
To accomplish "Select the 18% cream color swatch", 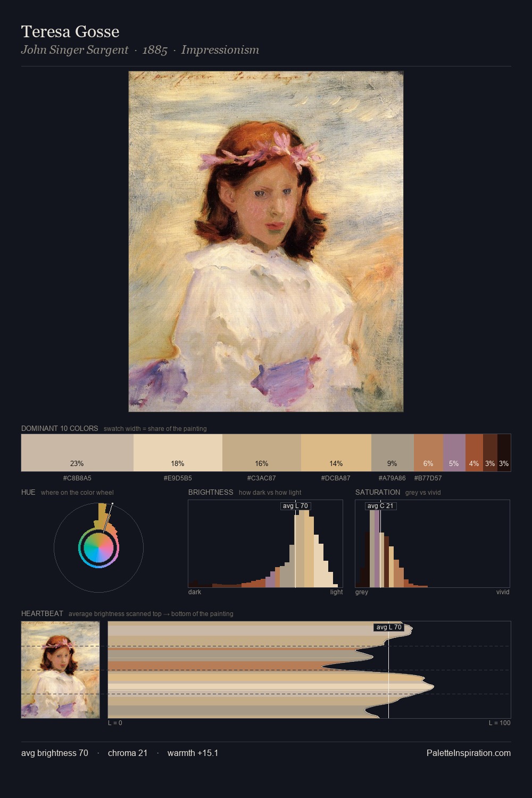I will 178,453.
